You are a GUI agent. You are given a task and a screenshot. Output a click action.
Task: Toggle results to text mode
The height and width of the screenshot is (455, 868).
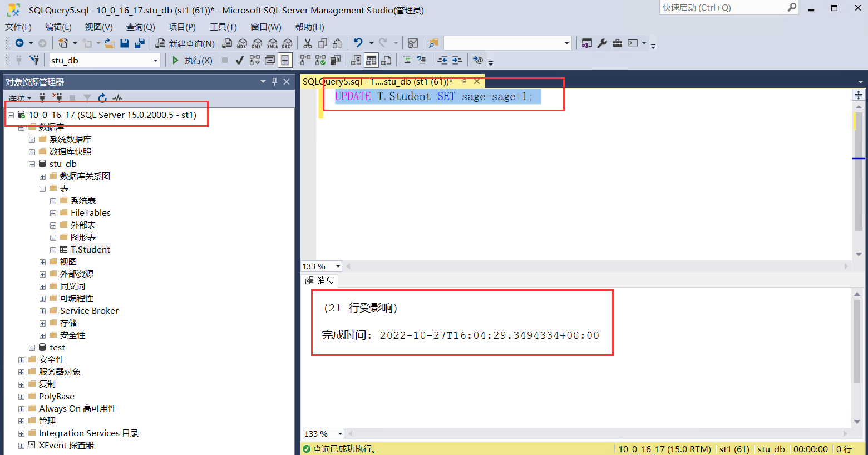click(x=356, y=60)
